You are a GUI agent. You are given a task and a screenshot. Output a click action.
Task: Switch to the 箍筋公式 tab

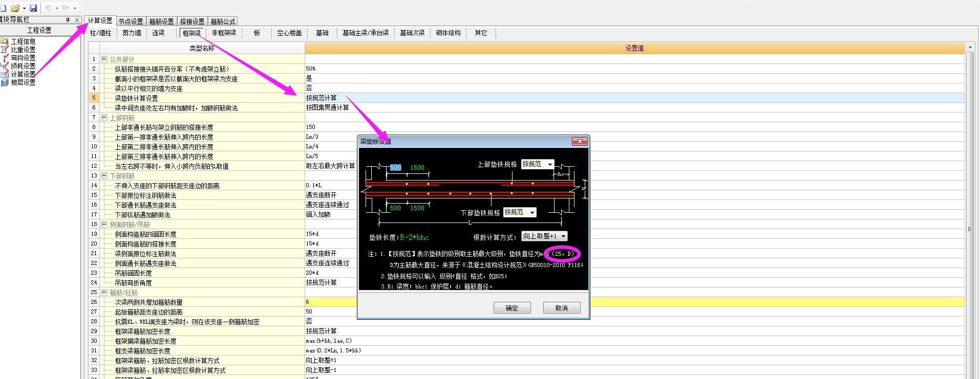pyautogui.click(x=223, y=21)
